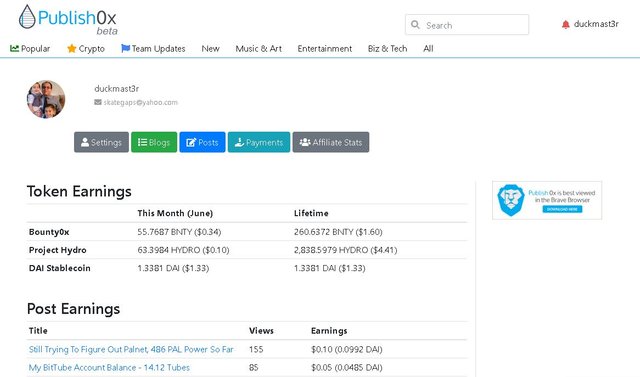Open 'My BitTube Account Balance' post
Screen dimensions: 640x377
click(x=109, y=368)
